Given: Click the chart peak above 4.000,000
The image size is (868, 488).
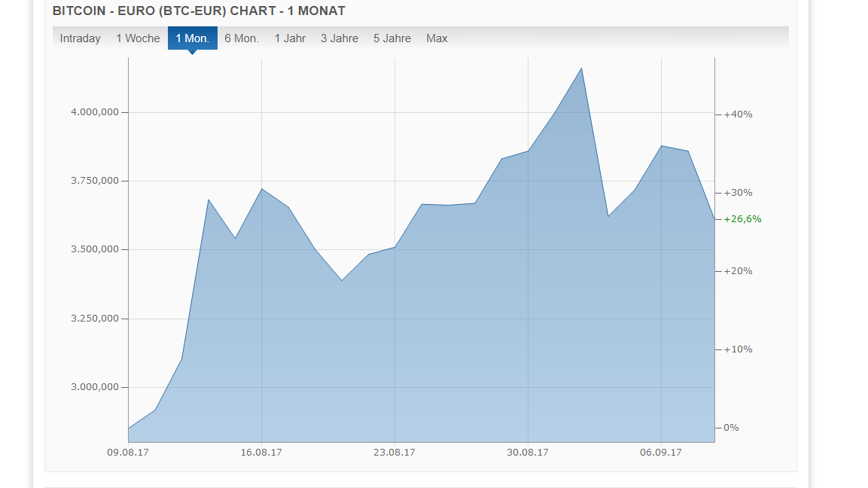Looking at the screenshot, I should coord(581,68).
